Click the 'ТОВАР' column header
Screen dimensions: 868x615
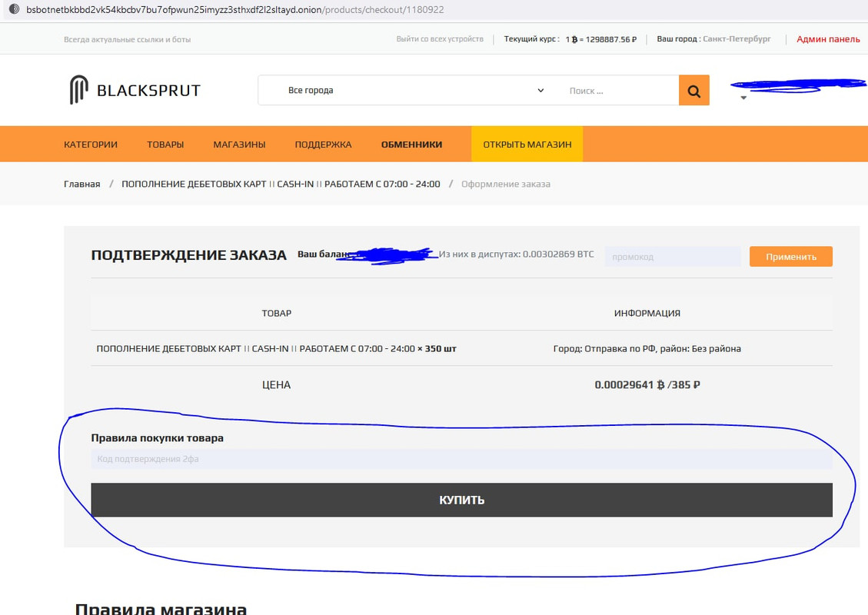point(276,314)
